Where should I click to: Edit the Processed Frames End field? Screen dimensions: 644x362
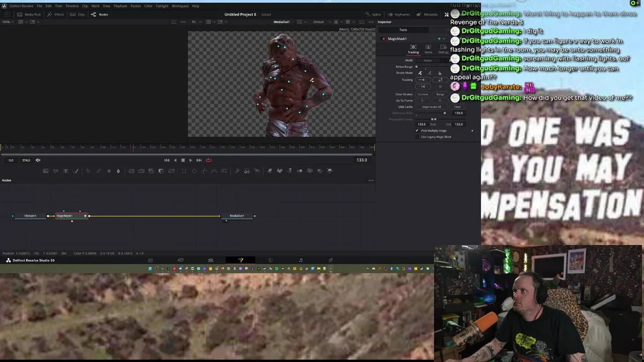tap(459, 124)
